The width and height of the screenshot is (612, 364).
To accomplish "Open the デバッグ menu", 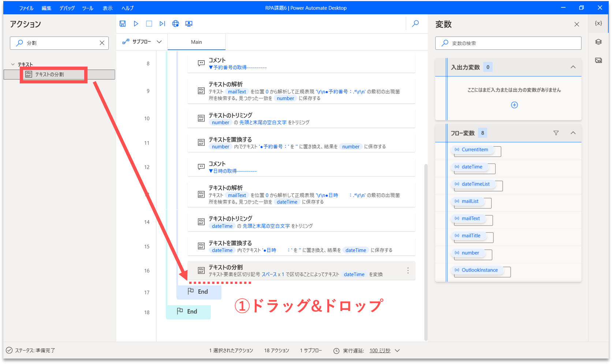I will point(67,8).
